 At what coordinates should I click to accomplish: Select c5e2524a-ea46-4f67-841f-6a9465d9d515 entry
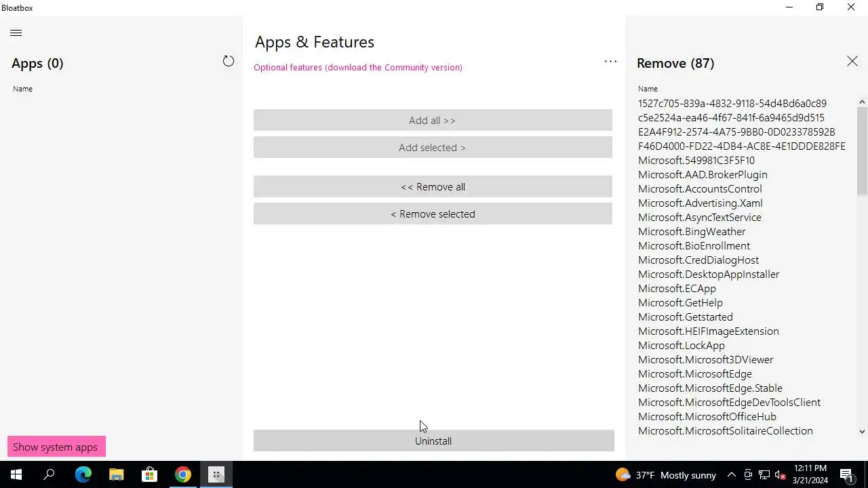[731, 118]
